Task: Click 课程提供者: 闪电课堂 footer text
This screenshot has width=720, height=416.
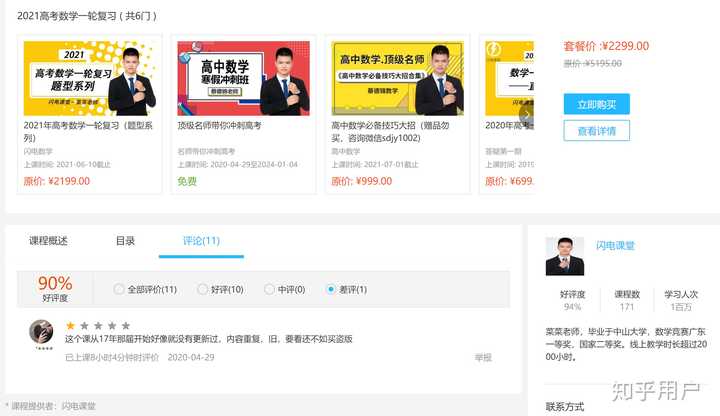Action: (x=53, y=406)
